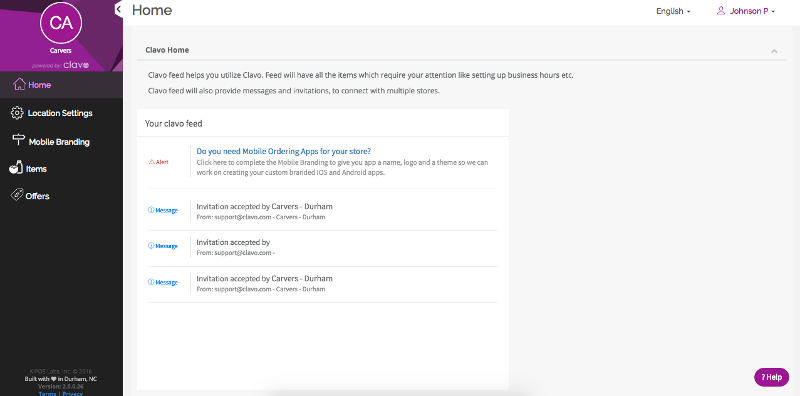800x396 pixels.
Task: Click the Message badge of blank invitation
Action: coord(163,246)
